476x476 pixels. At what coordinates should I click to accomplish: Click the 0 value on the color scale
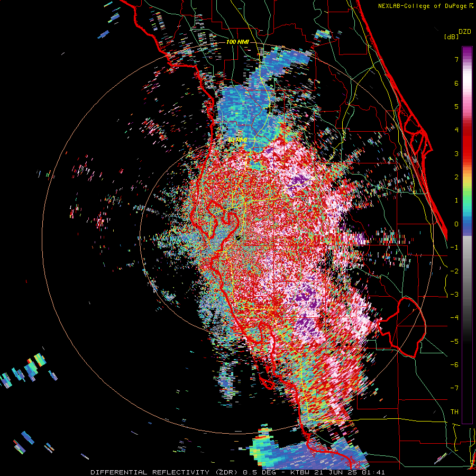click(x=456, y=224)
